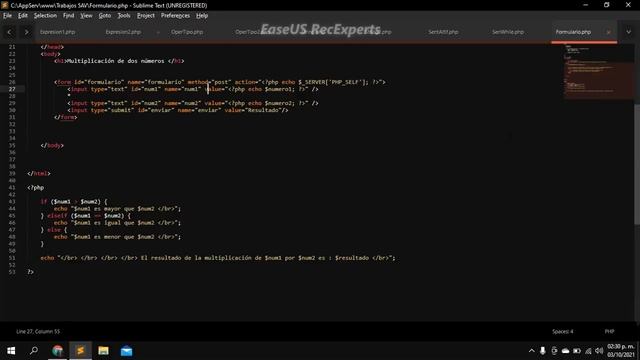Open the Help menu
The height and width of the screenshot is (360, 640).
tap(202, 16)
